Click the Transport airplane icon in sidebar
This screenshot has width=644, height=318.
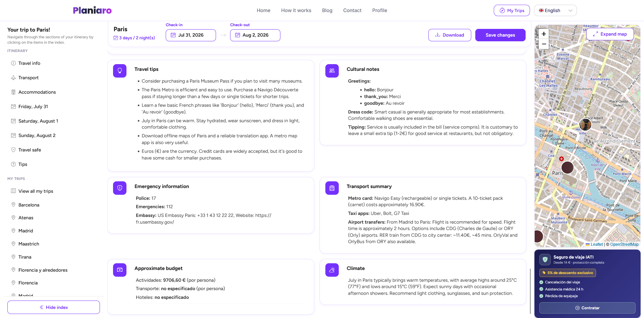(13, 78)
